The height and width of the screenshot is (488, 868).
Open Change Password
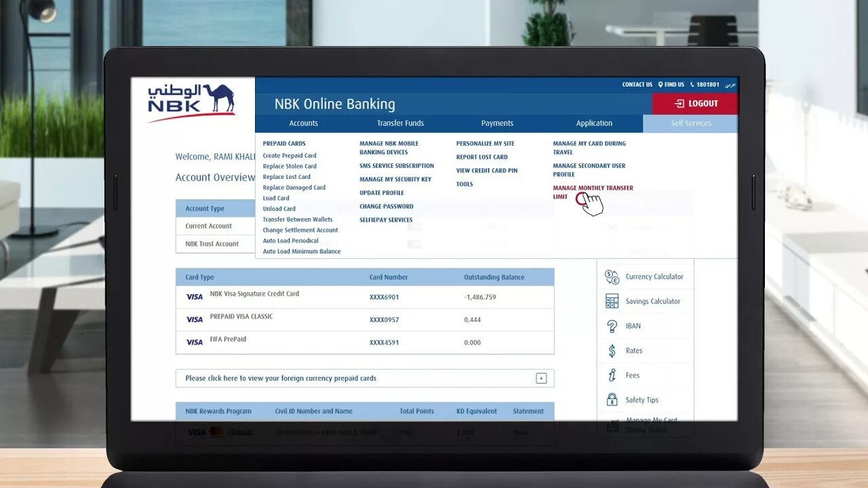387,207
